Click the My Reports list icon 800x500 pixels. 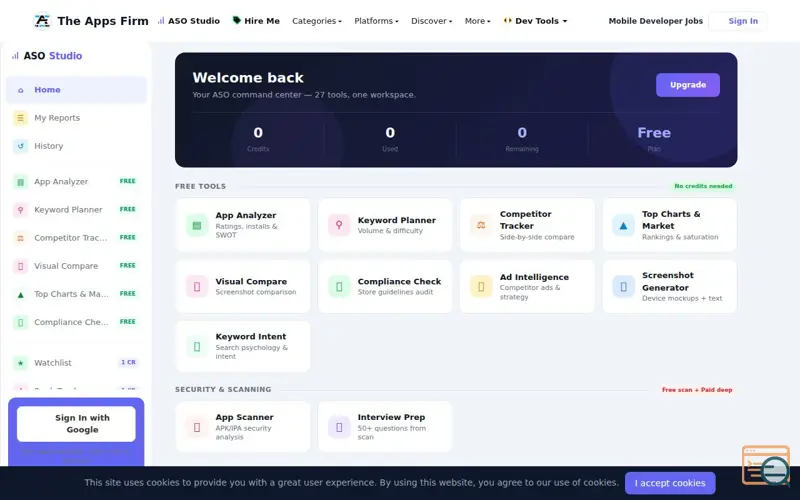[20, 118]
